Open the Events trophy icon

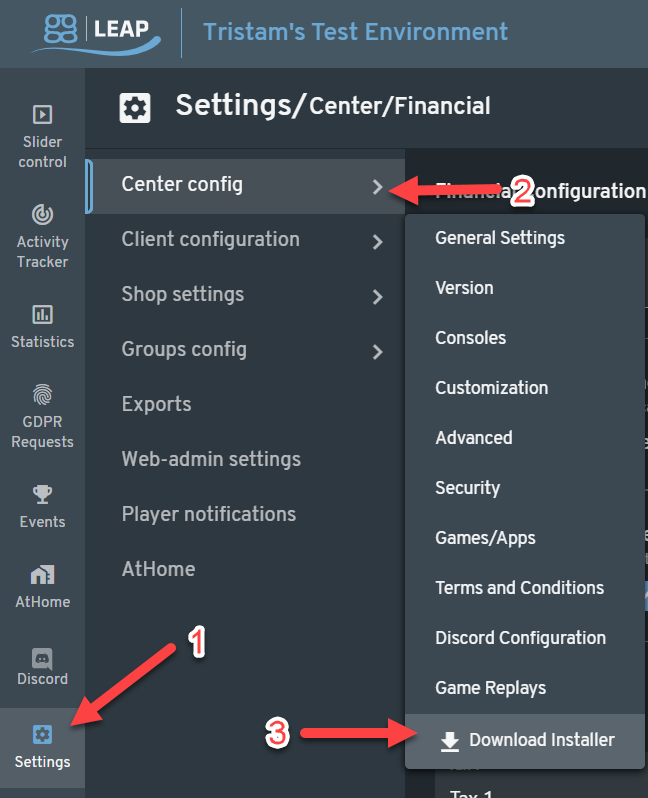[x=42, y=494]
